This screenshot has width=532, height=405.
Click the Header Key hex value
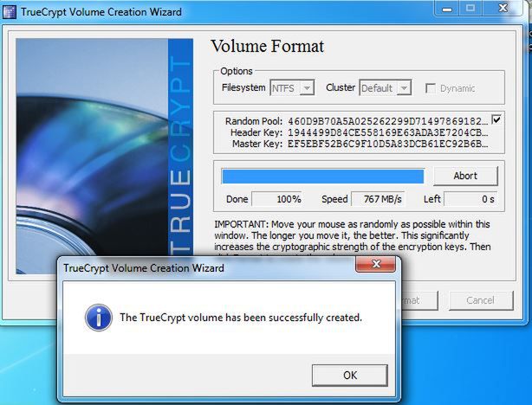[388, 132]
